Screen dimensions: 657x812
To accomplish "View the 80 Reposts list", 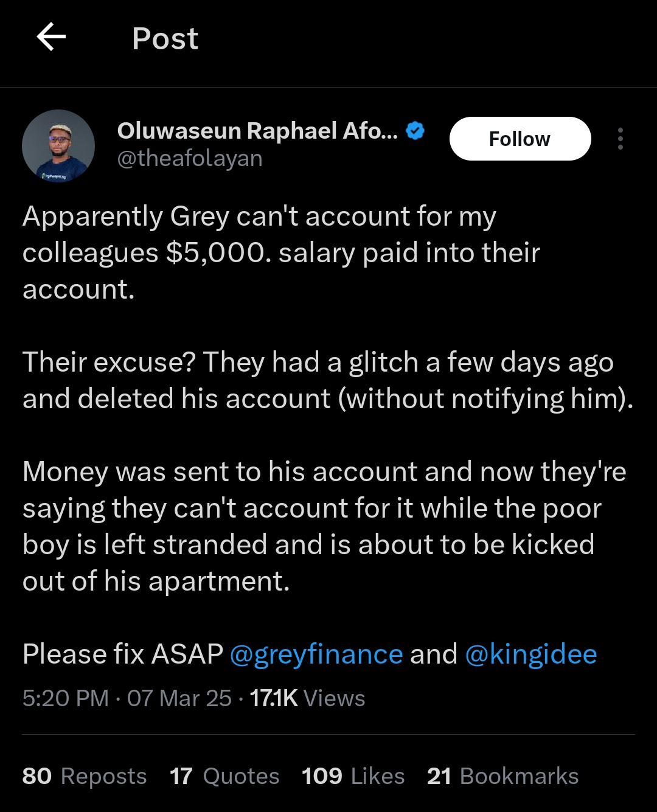I will (85, 776).
